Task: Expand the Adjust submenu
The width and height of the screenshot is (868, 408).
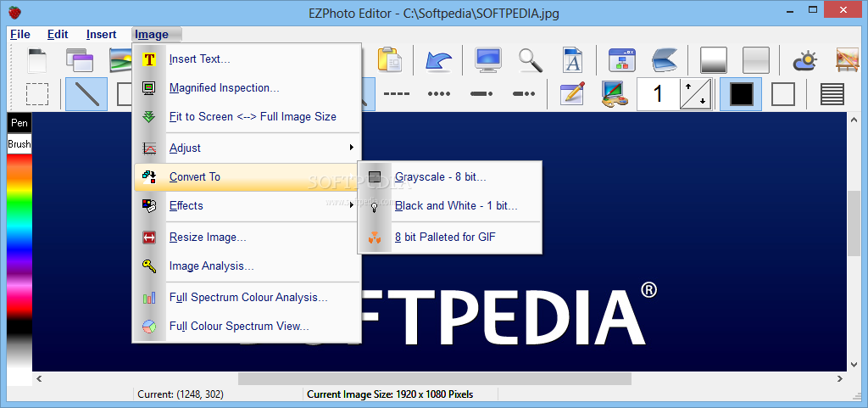Action: (247, 148)
